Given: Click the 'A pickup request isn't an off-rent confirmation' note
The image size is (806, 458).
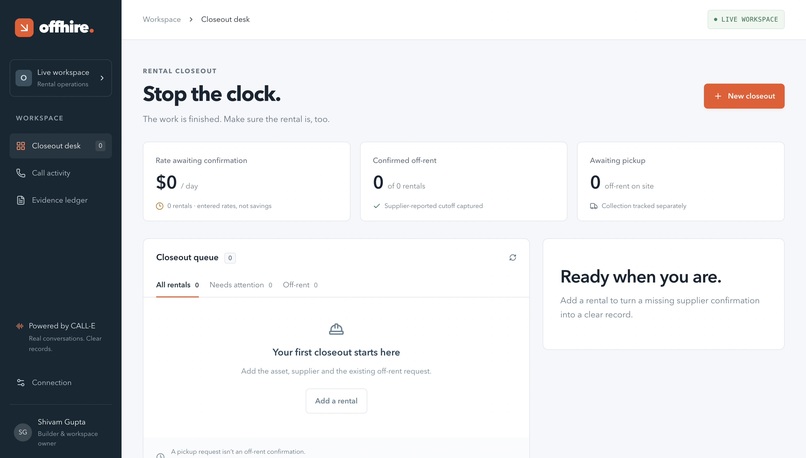Looking at the screenshot, I should [x=238, y=452].
